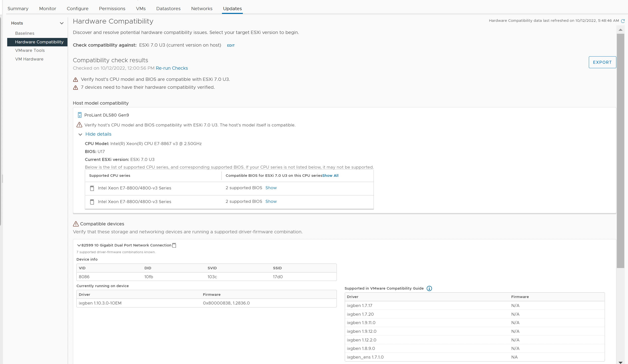
Task: Click Re-run Checks
Action: [171, 68]
